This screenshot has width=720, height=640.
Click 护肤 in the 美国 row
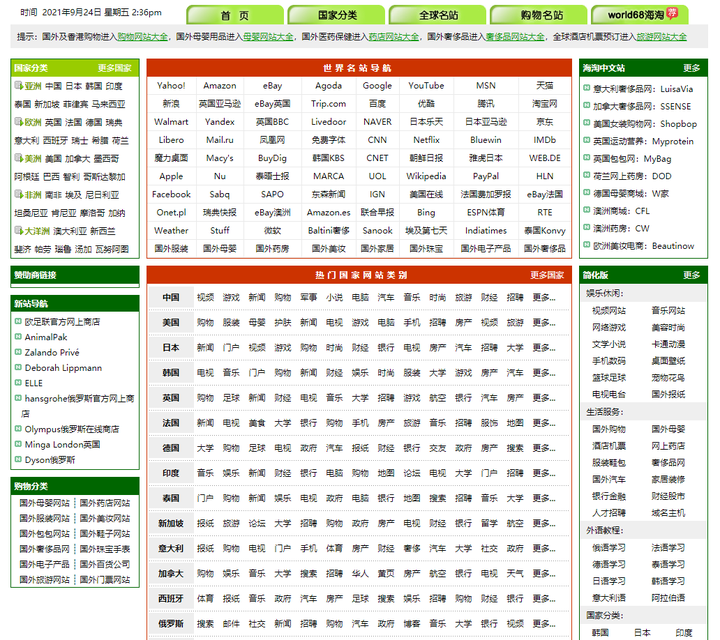point(283,323)
